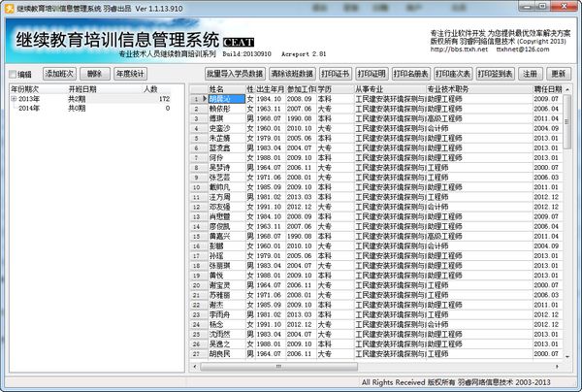Click the 打印证明 button
The height and width of the screenshot is (392, 582).
pos(372,74)
